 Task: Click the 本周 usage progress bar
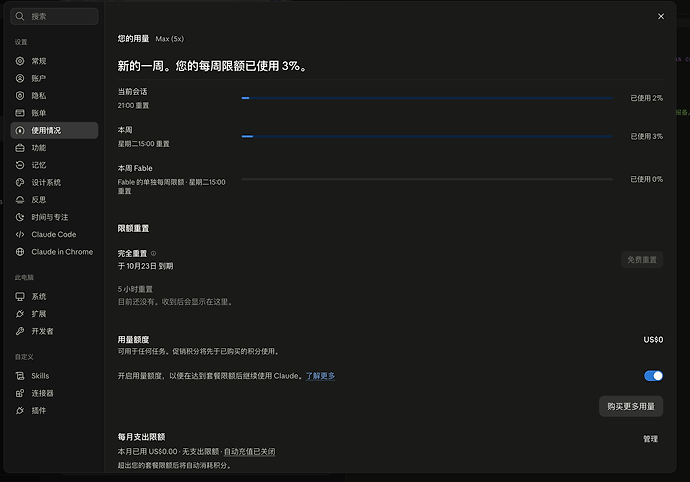pos(427,136)
